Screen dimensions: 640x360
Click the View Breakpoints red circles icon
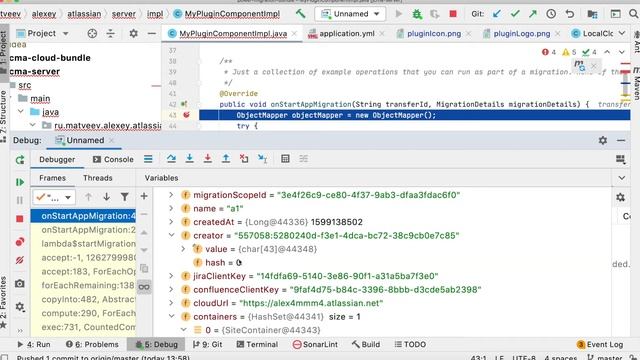tap(20, 242)
